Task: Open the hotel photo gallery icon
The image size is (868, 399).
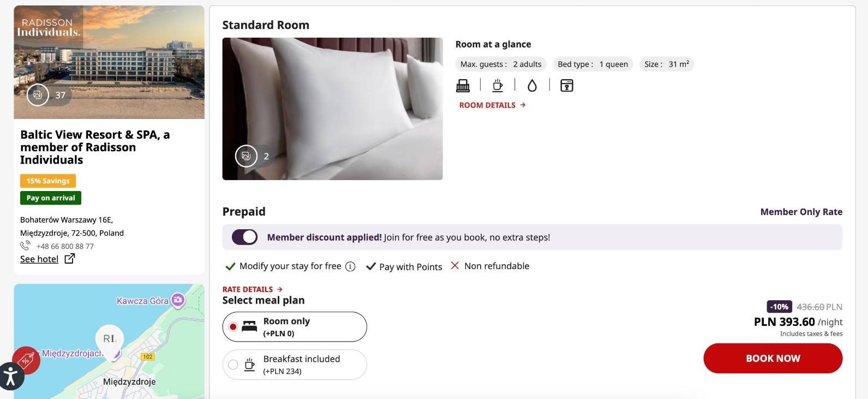Action: pos(38,94)
